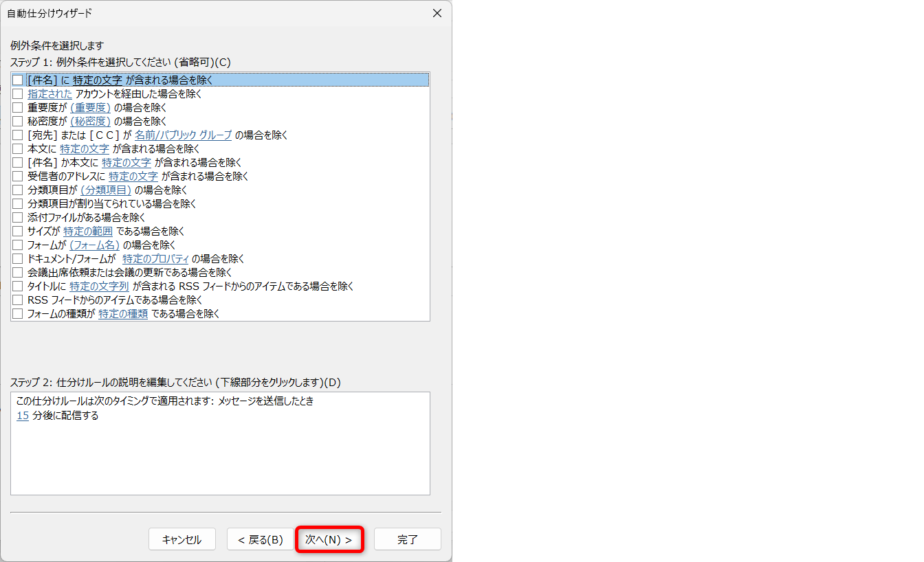Toggle the [件名]に特定の文字 exception checkbox

click(18, 80)
